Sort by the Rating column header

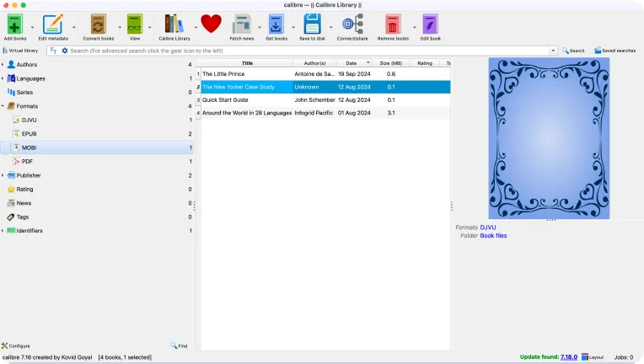[425, 63]
